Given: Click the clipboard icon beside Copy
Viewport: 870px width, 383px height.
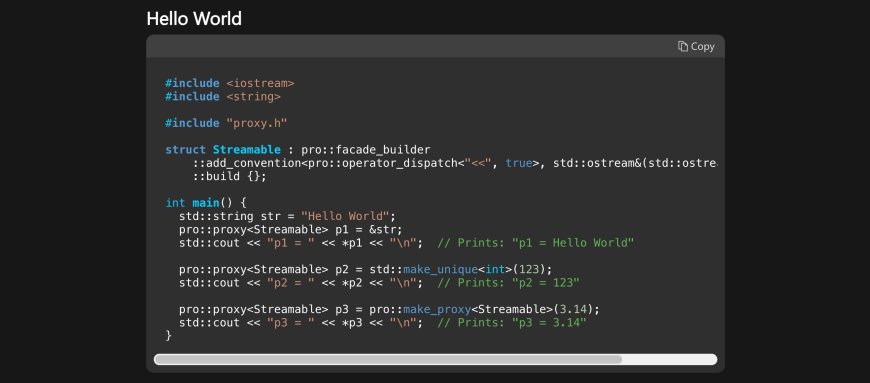Looking at the screenshot, I should 683,47.
